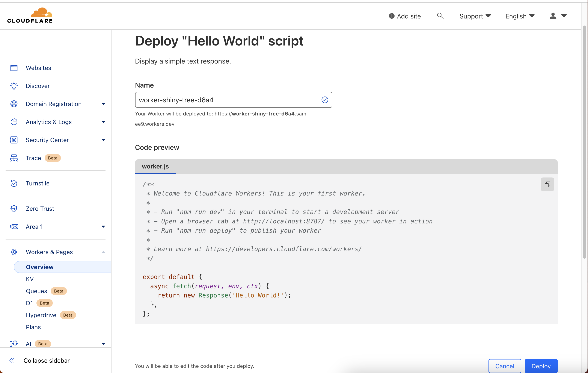Expand the Security Center arrow
The image size is (588, 373).
pos(103,140)
